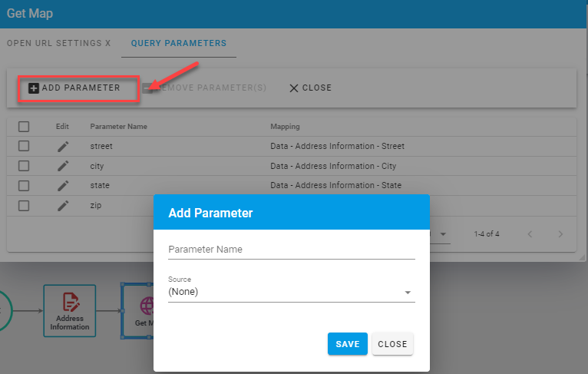Tick the checkbox for city row
588x374 pixels.
(24, 166)
